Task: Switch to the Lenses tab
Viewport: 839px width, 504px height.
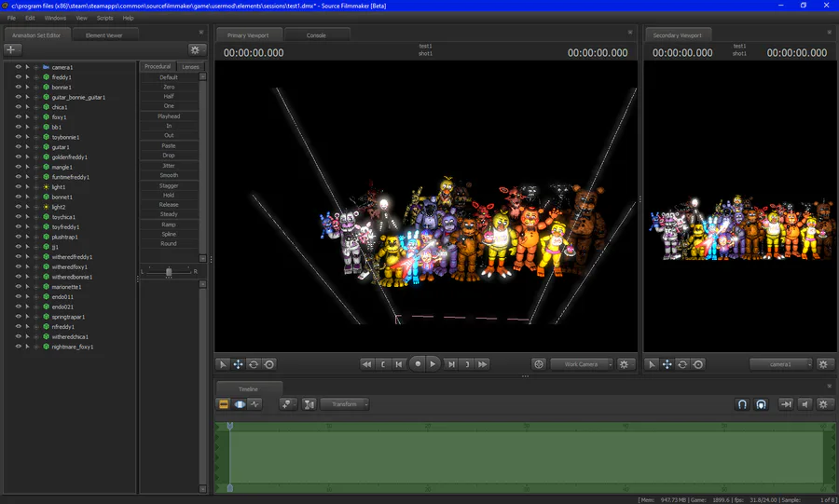Action: pos(190,67)
